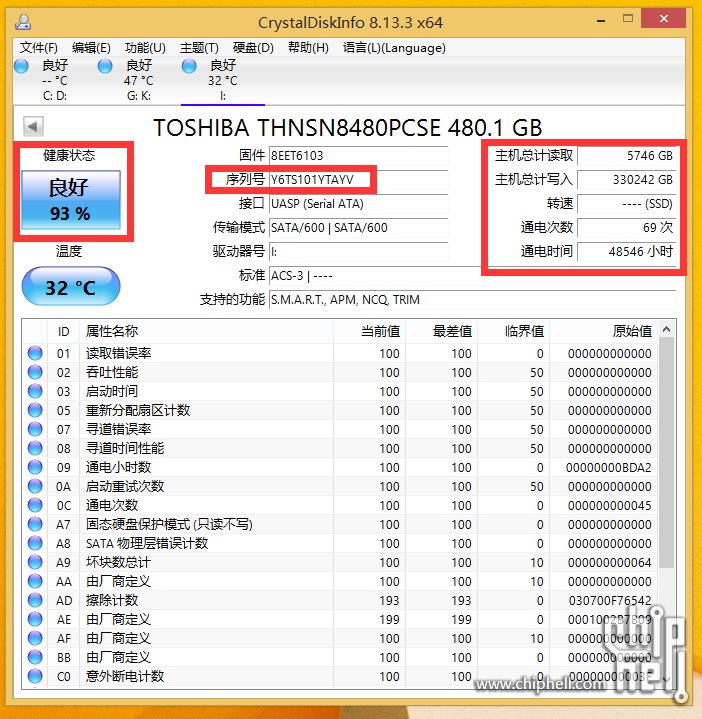Select raw value 000000000064 in 坏块数总计 row
The height and width of the screenshot is (719, 702).
pyautogui.click(x=609, y=562)
